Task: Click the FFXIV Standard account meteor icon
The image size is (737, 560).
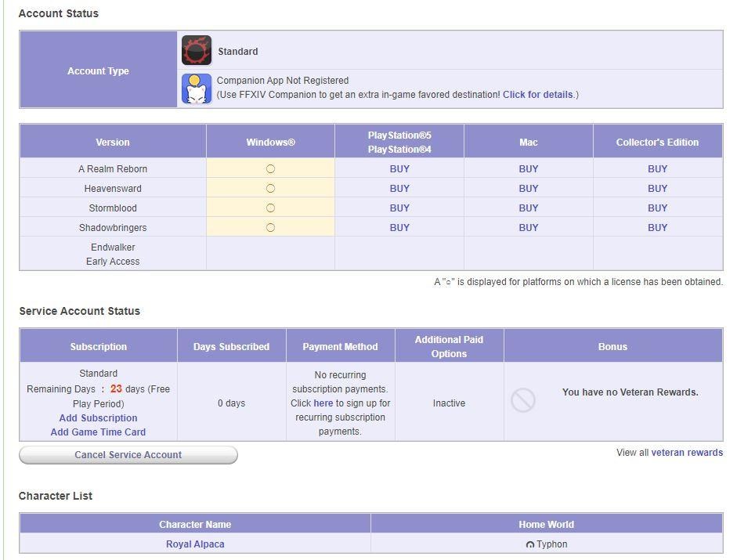Action: click(x=197, y=50)
